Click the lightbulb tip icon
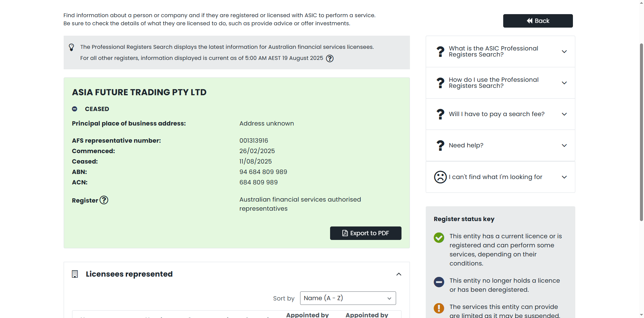This screenshot has height=318, width=644. click(x=71, y=47)
